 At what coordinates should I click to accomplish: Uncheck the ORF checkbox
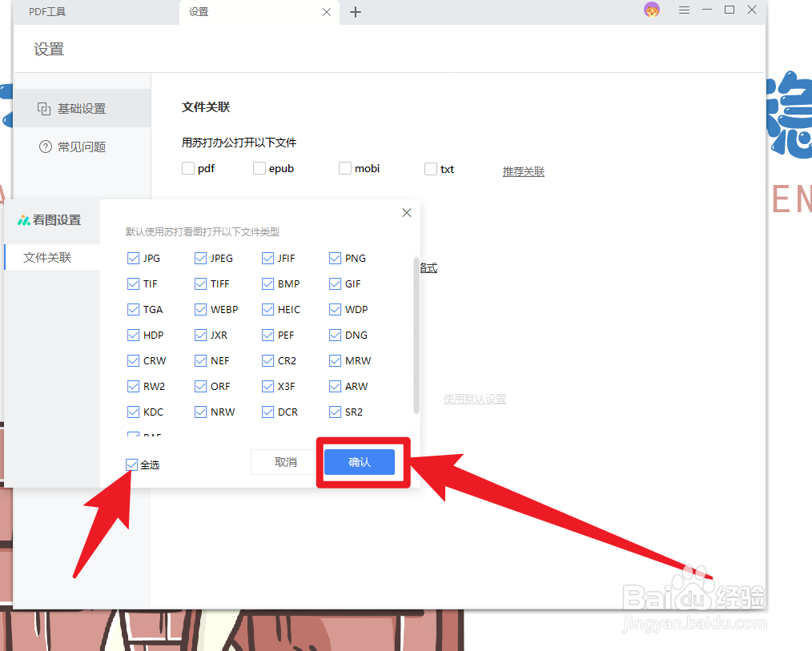pos(200,386)
